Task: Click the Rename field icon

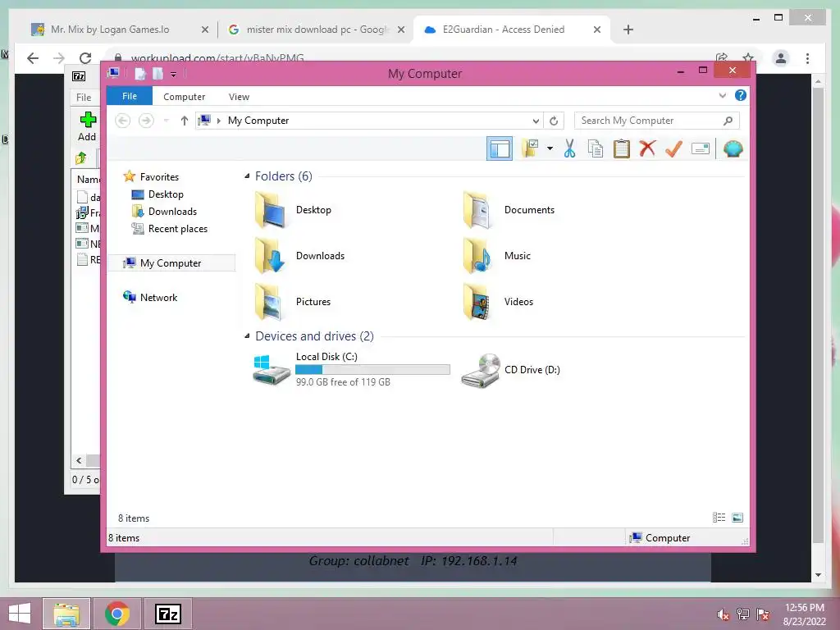Action: pyautogui.click(x=701, y=148)
